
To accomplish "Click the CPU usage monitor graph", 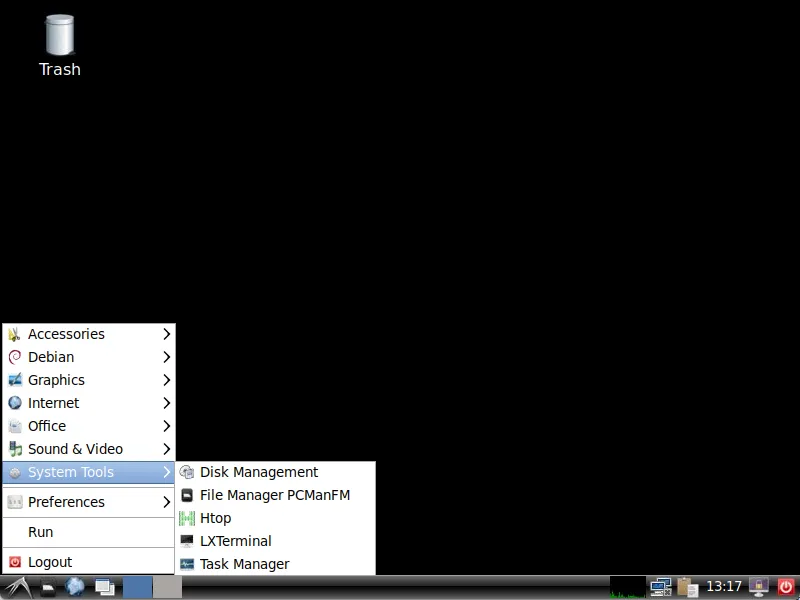I will pos(628,587).
